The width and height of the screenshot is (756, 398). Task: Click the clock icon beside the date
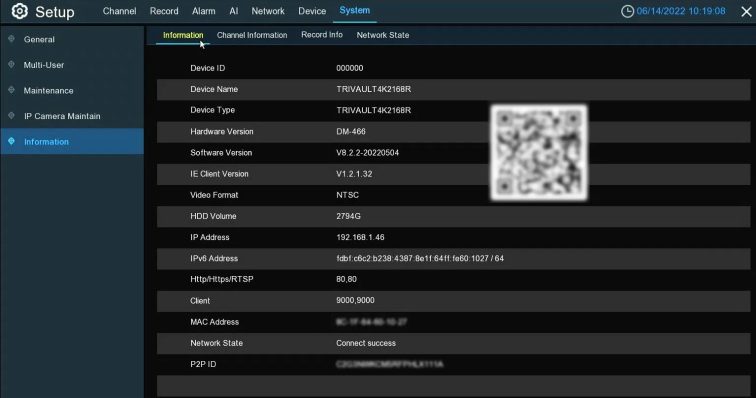tap(627, 11)
